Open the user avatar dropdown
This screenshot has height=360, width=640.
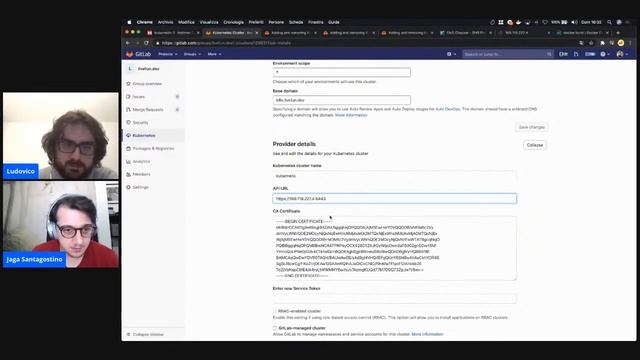click(622, 54)
